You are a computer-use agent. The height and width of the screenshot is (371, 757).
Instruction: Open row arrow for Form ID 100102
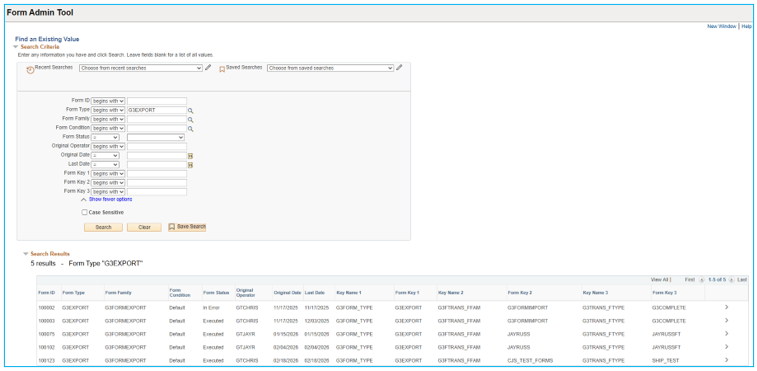tap(726, 347)
